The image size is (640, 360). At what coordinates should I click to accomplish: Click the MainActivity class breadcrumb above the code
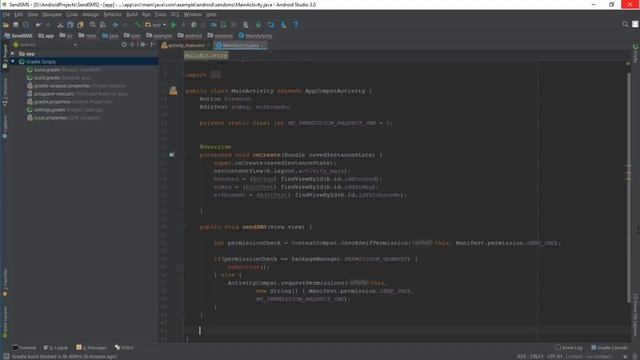pos(206,55)
